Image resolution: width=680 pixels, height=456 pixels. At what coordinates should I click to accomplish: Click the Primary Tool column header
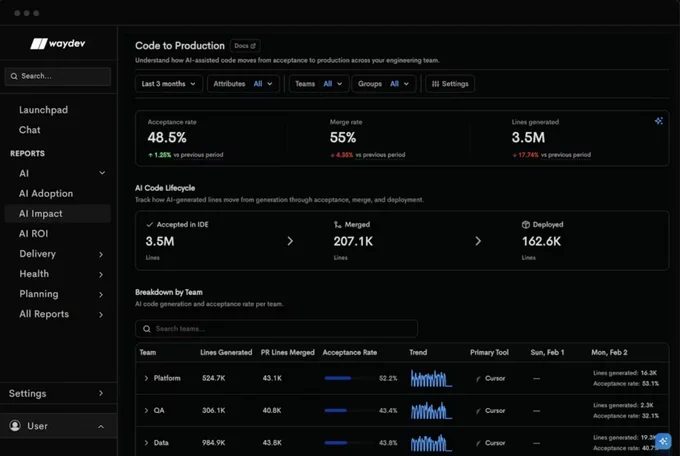pos(489,352)
